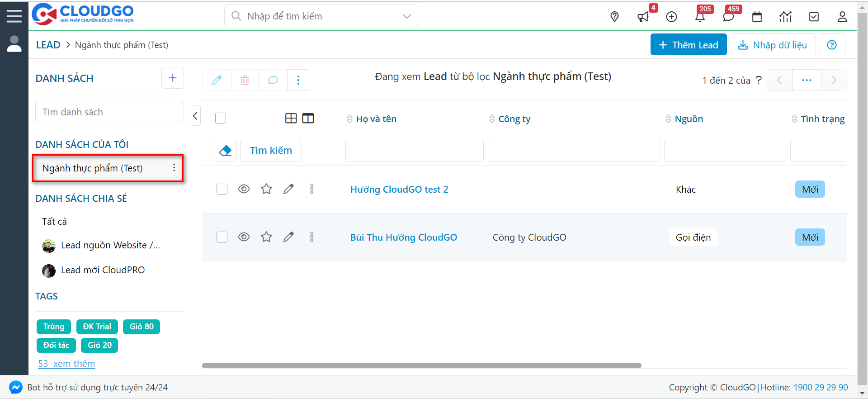The image size is (868, 399).
Task: Click the Thêm Lead button
Action: tap(688, 45)
